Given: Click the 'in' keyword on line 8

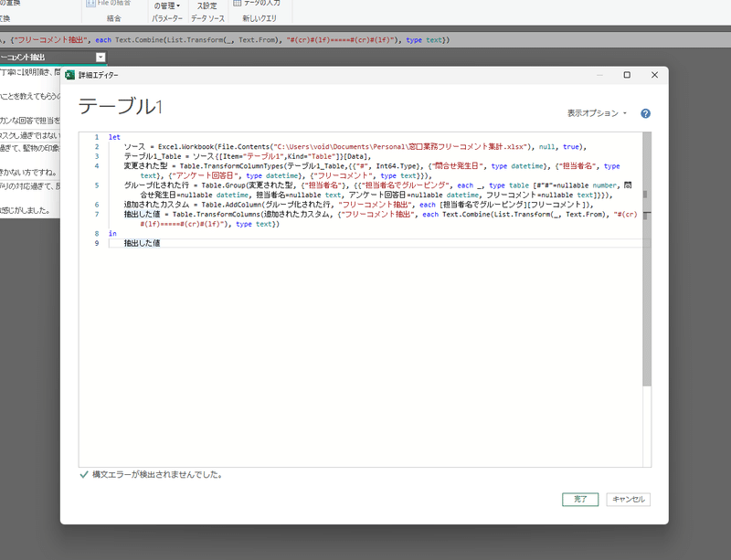Looking at the screenshot, I should 112,233.
